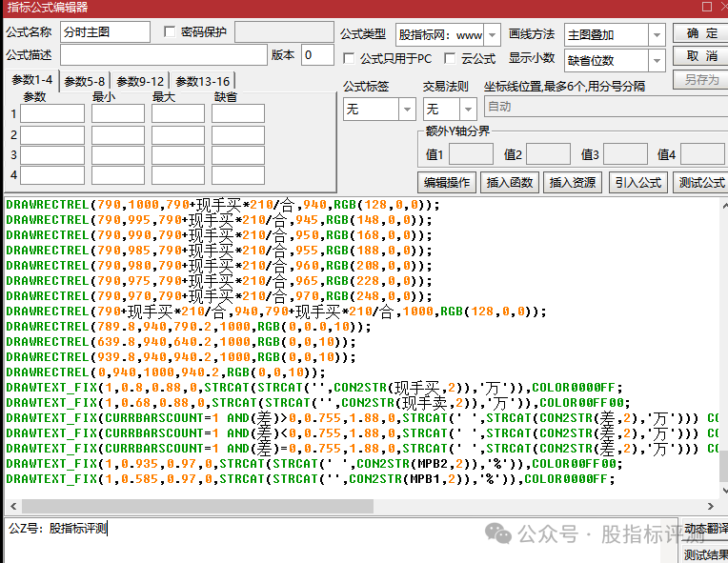This screenshot has width=728, height=563.
Task: Enable 公式只用于PC checkbox
Action: [349, 58]
